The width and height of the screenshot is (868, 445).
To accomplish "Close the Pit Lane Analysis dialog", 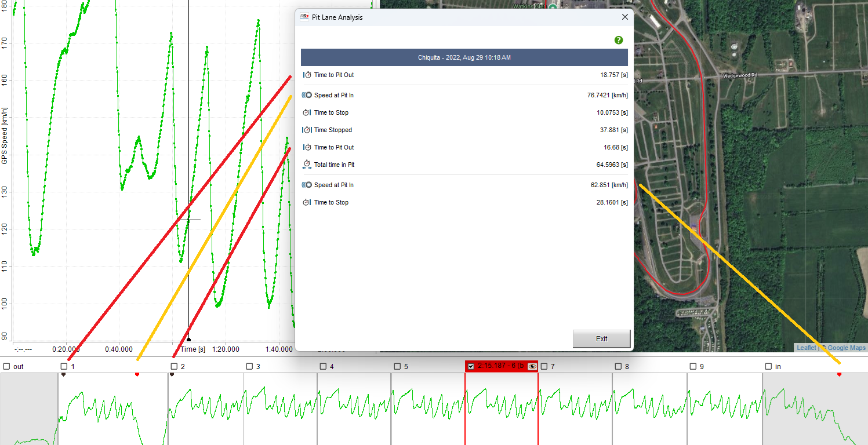I will [625, 17].
